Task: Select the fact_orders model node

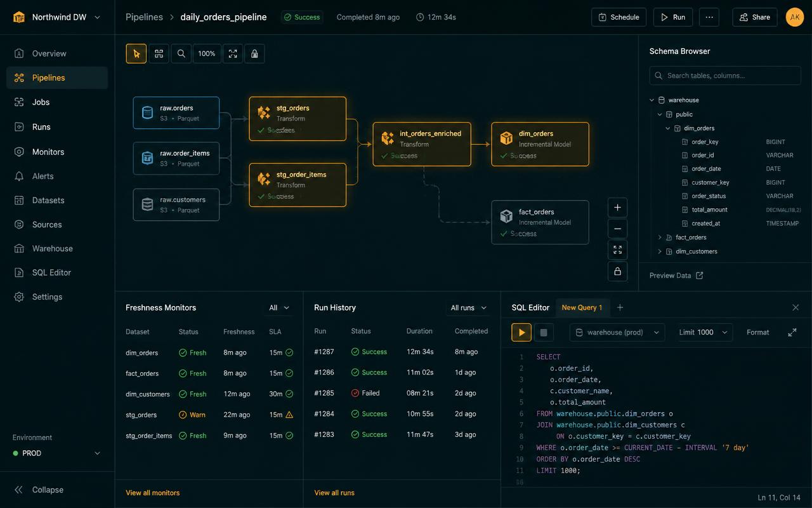Action: pyautogui.click(x=540, y=222)
